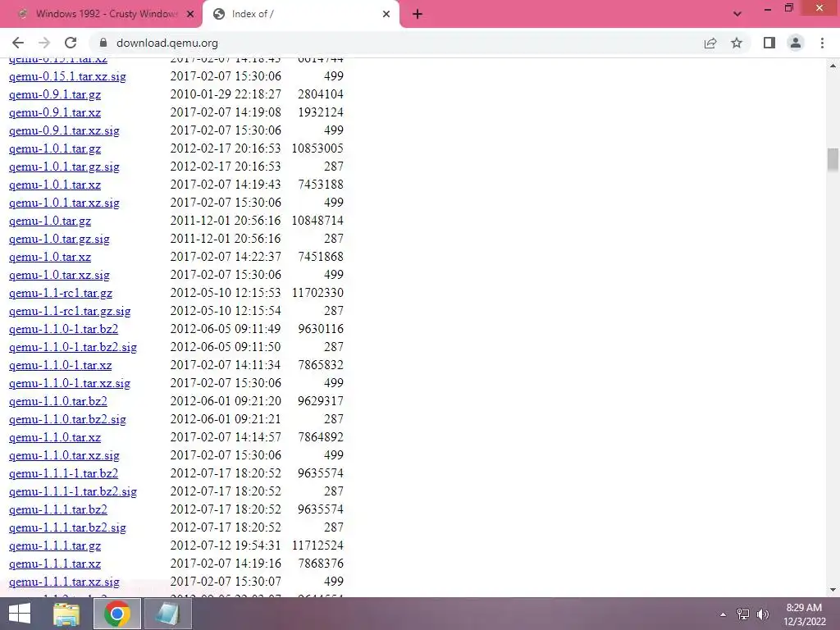
Task: Open the network status tray icon
Action: tap(742, 614)
